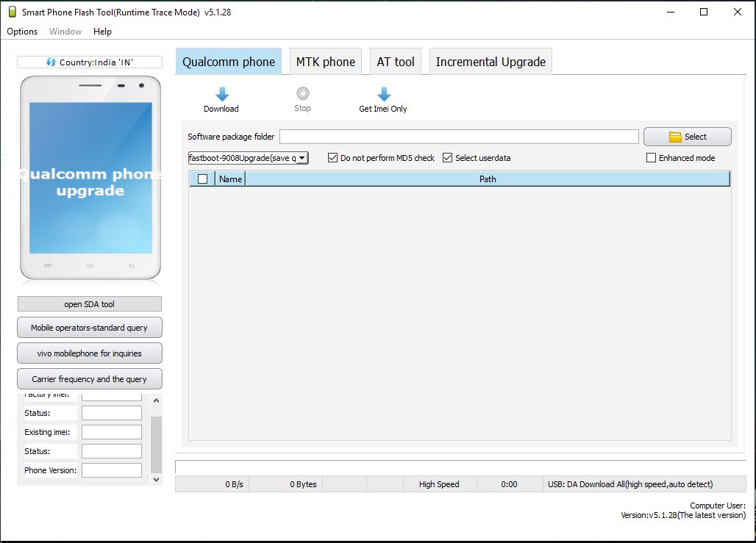Click Mobile operators-standard query button
Image resolution: width=756 pixels, height=543 pixels.
tap(90, 328)
